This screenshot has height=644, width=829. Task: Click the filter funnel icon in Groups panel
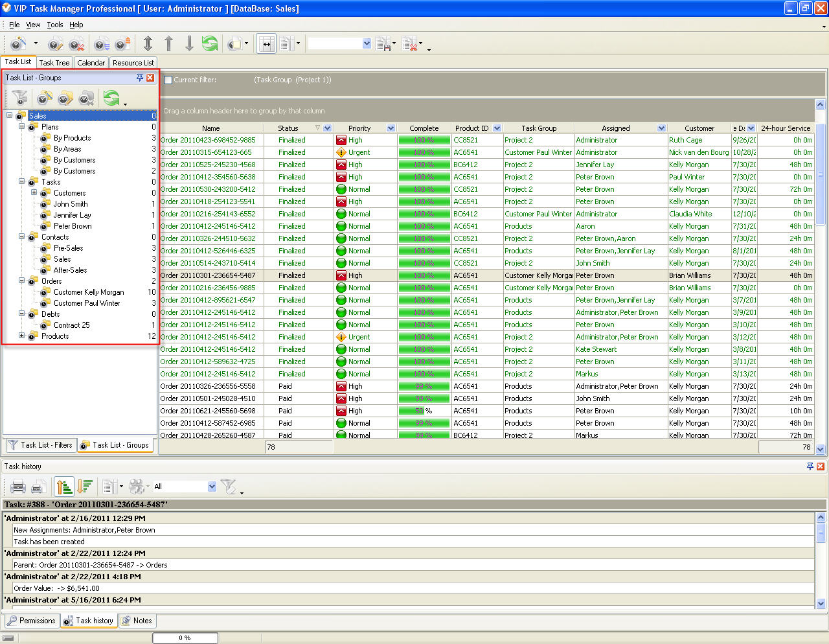click(20, 98)
